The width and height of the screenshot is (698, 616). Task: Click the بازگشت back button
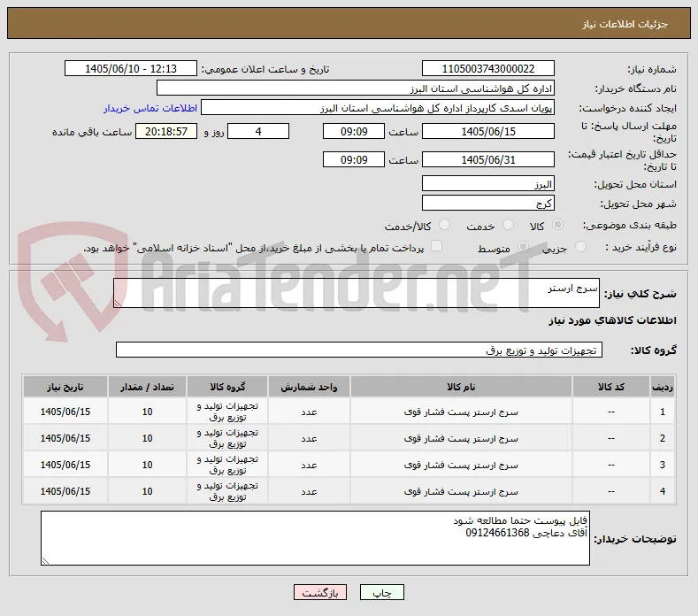pos(320,592)
